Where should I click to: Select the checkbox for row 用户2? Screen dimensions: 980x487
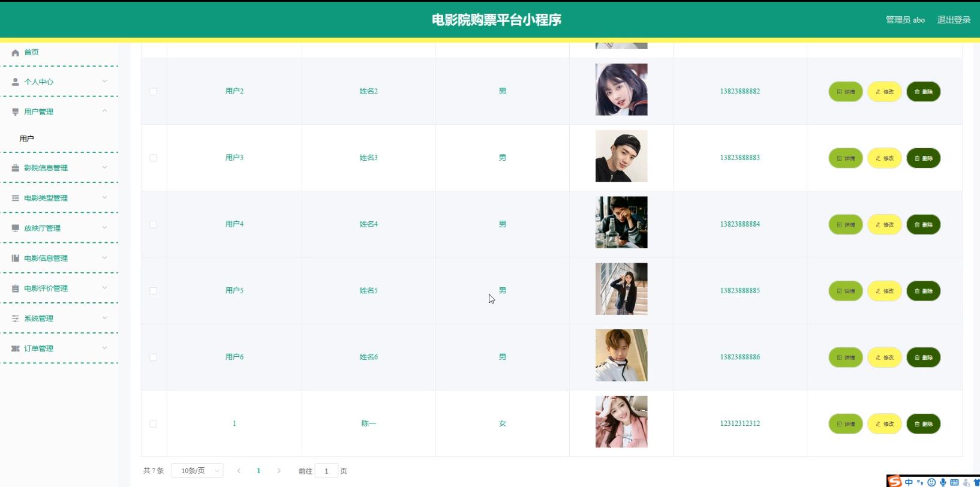(x=154, y=92)
